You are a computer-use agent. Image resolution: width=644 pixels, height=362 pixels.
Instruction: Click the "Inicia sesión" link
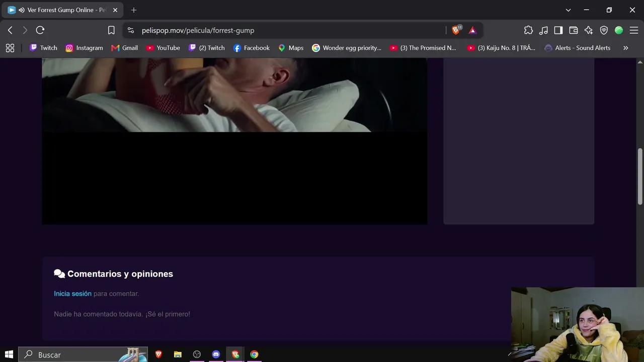point(72,294)
